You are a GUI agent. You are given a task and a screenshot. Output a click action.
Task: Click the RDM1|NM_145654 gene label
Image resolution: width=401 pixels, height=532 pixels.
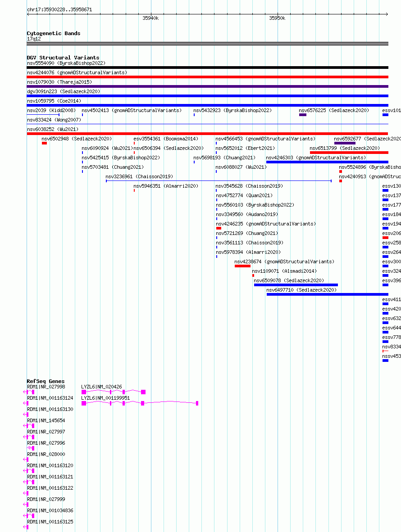click(46, 421)
